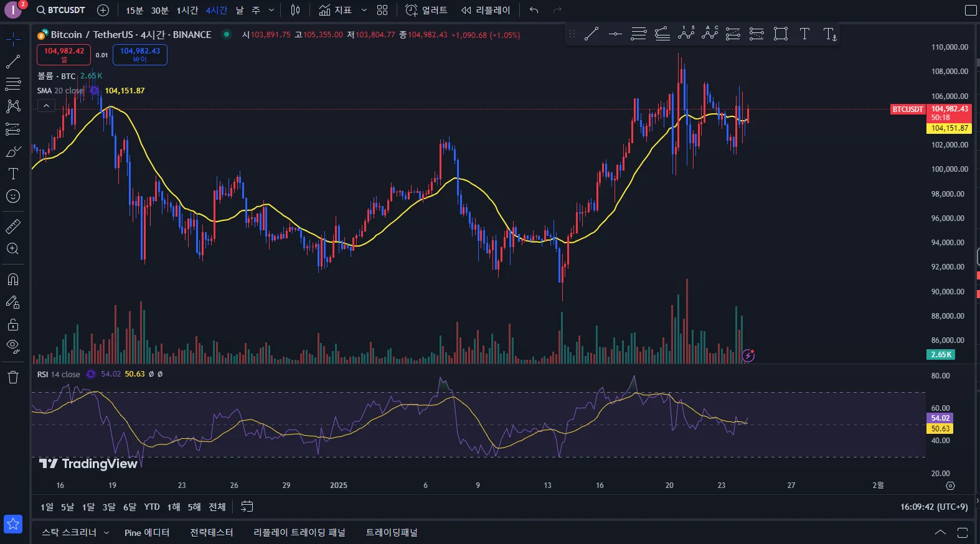
Task: Open forecasting and position tools in left sidebar
Action: (x=13, y=129)
